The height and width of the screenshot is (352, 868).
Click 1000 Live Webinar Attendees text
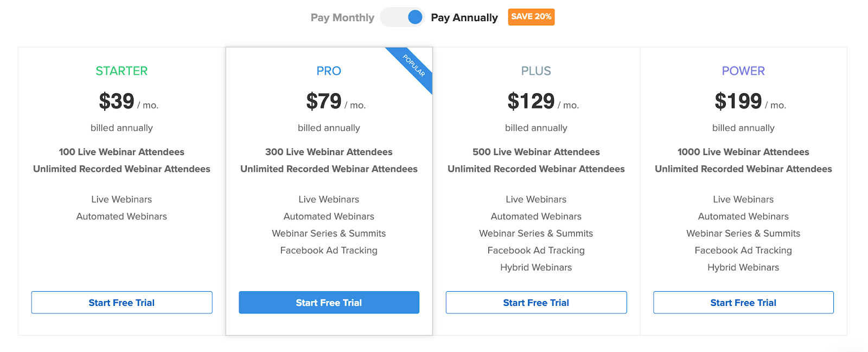pos(743,152)
